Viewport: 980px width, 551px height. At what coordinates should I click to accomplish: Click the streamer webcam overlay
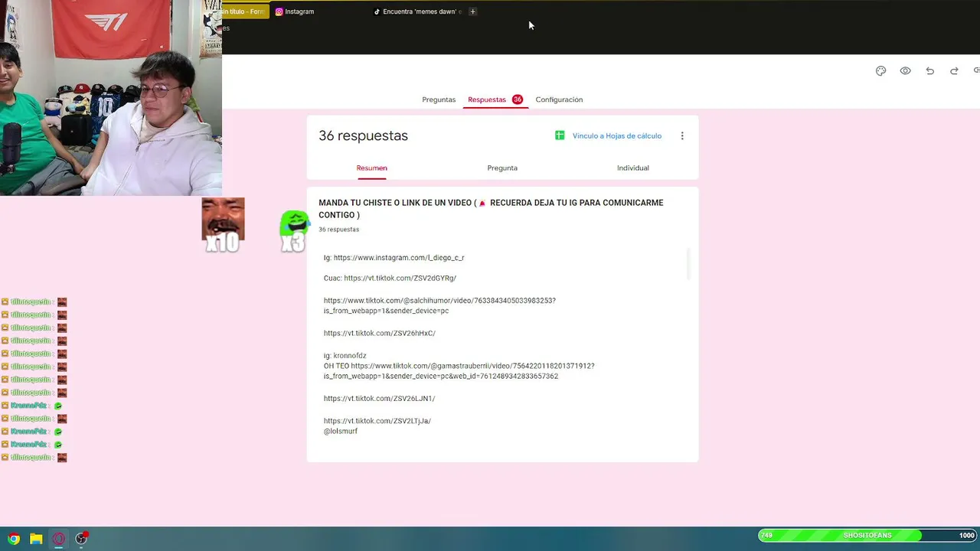111,98
